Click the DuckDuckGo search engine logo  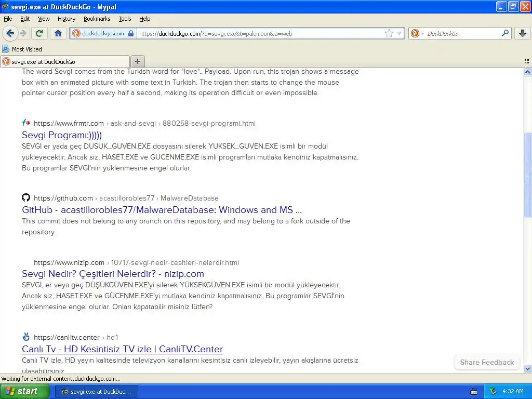click(415, 33)
